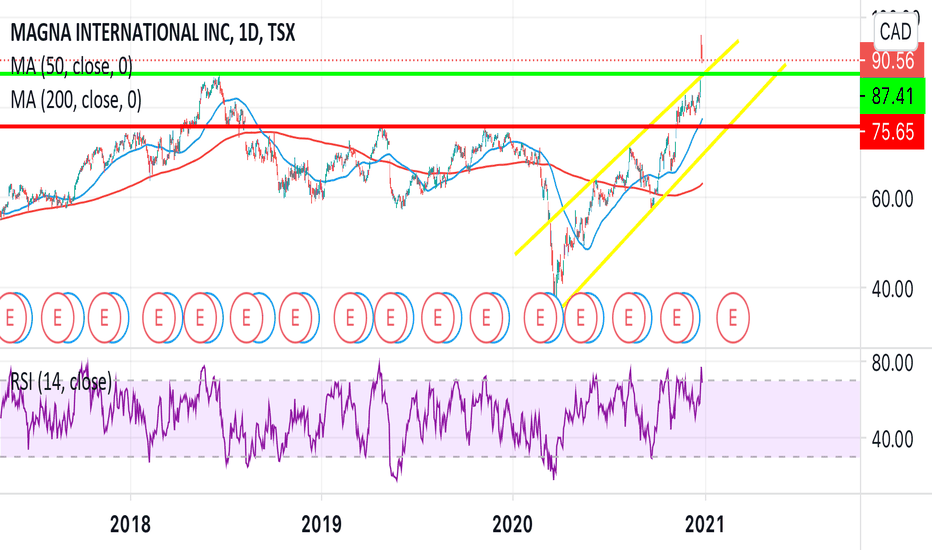The image size is (932, 550).
Task: Click the upper dashed RSI overbought band line
Action: pyautogui.click(x=430, y=381)
